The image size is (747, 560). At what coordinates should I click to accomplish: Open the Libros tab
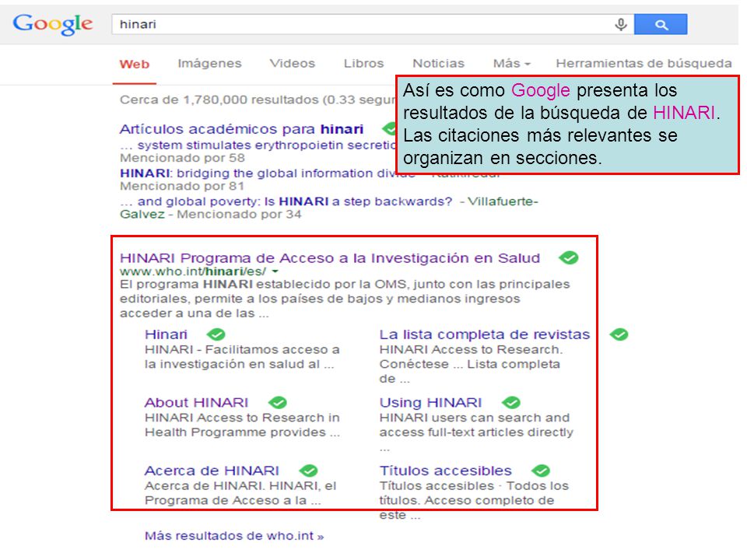point(363,63)
